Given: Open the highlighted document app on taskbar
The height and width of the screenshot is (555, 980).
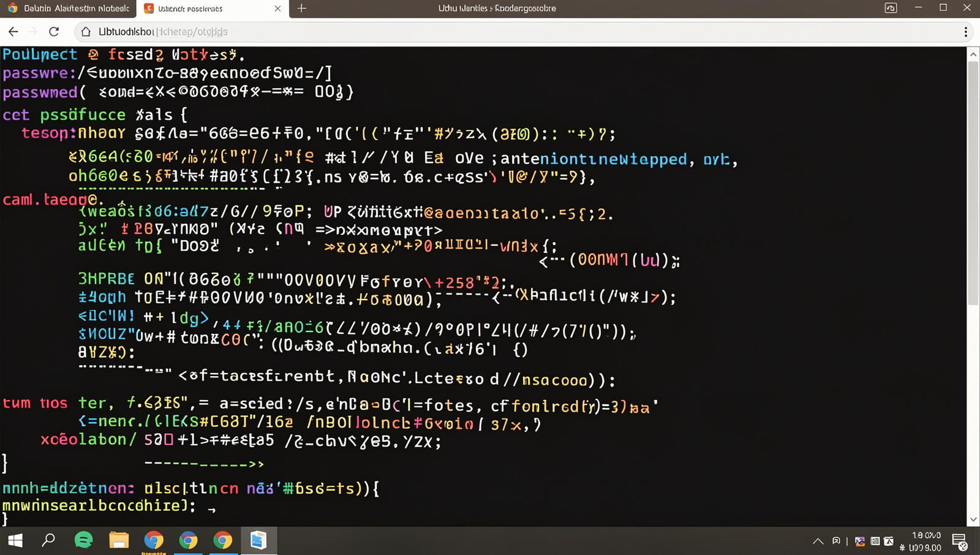Looking at the screenshot, I should [x=258, y=540].
